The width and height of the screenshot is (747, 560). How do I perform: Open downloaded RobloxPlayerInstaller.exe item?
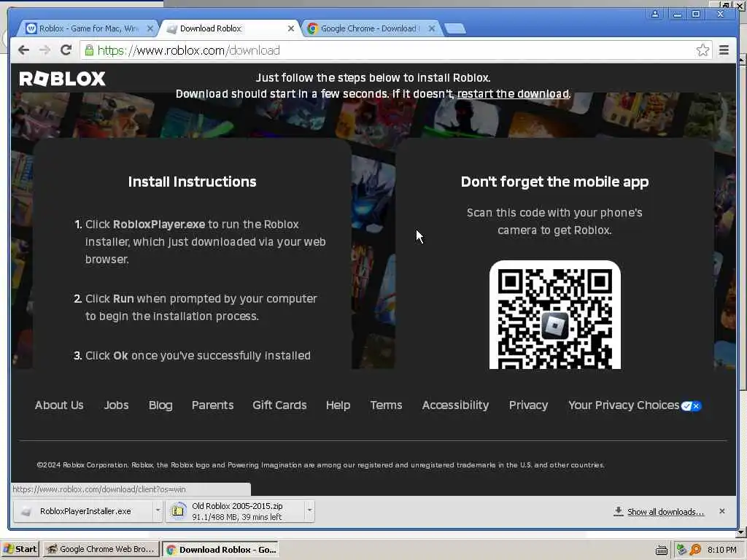83,511
